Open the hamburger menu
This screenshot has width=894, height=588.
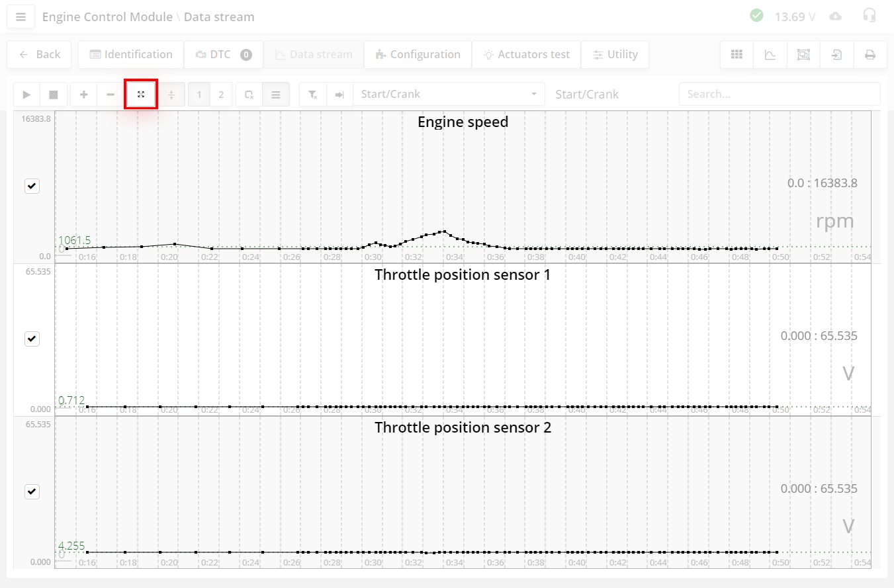coord(21,17)
